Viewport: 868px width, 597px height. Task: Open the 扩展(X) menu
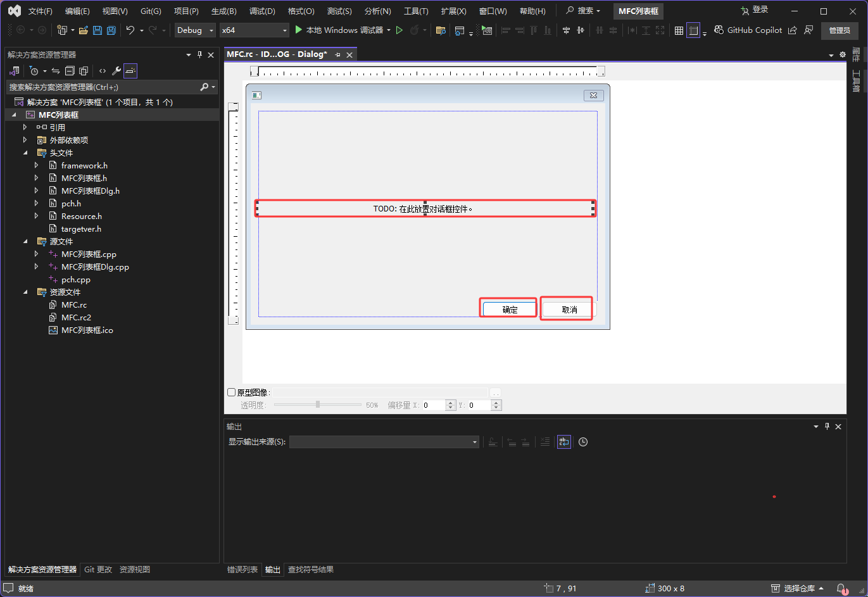pos(454,11)
